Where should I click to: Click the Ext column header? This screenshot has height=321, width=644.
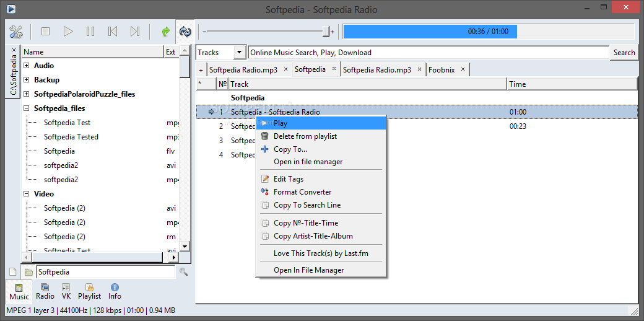click(x=172, y=52)
